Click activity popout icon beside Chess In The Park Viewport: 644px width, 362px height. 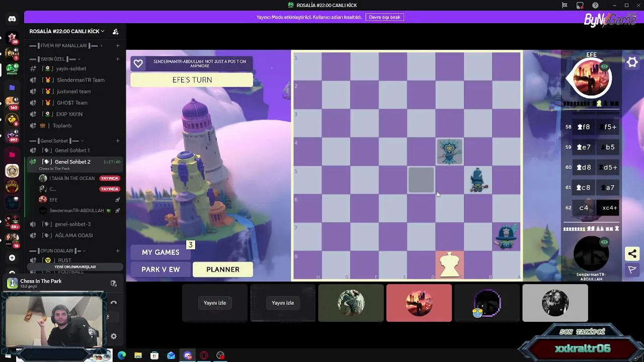(x=114, y=284)
